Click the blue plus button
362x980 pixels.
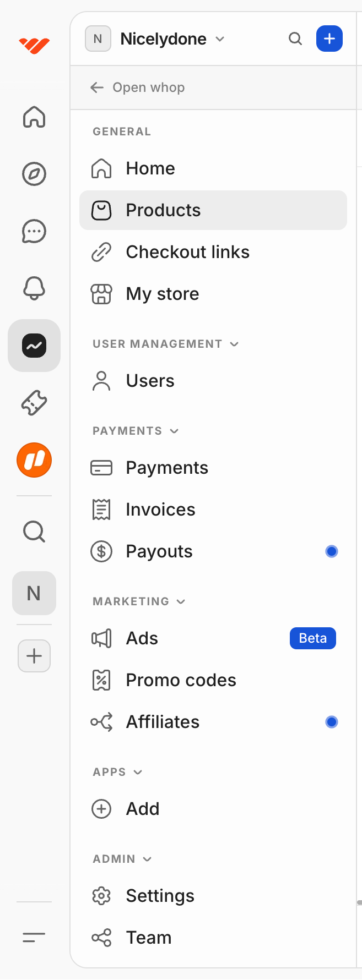[329, 39]
